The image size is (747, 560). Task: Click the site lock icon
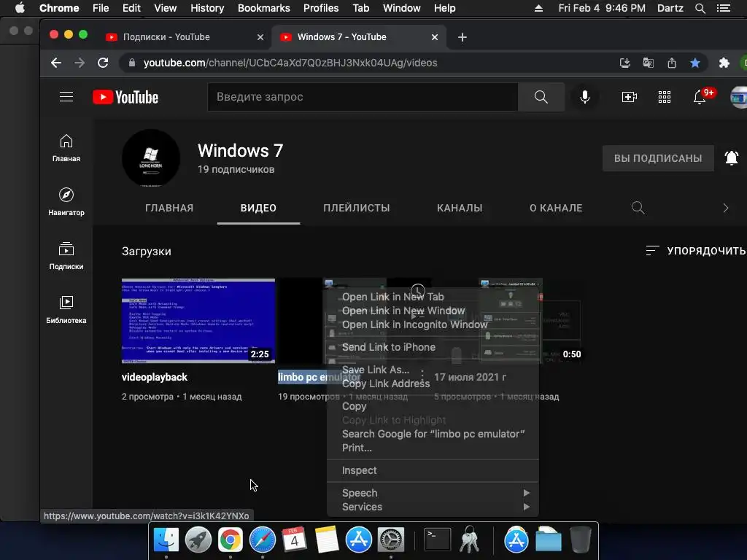click(x=132, y=63)
